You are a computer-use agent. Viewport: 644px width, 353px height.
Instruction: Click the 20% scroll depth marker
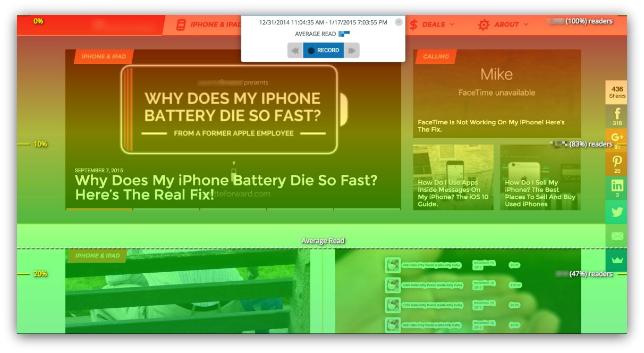40,274
